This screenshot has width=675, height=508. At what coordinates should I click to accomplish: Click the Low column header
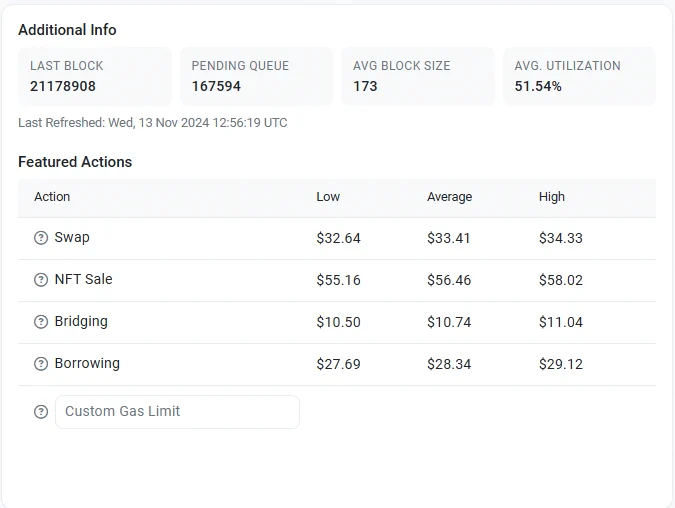click(328, 197)
